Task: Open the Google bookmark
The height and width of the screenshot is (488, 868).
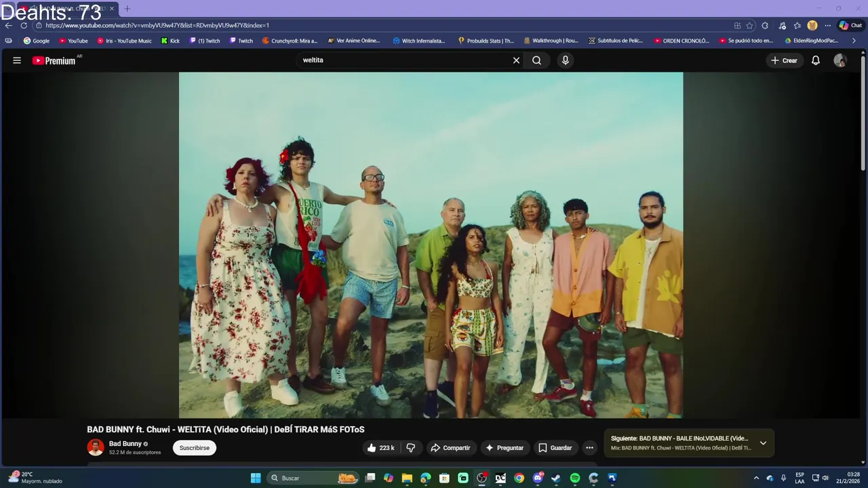Action: tap(37, 41)
